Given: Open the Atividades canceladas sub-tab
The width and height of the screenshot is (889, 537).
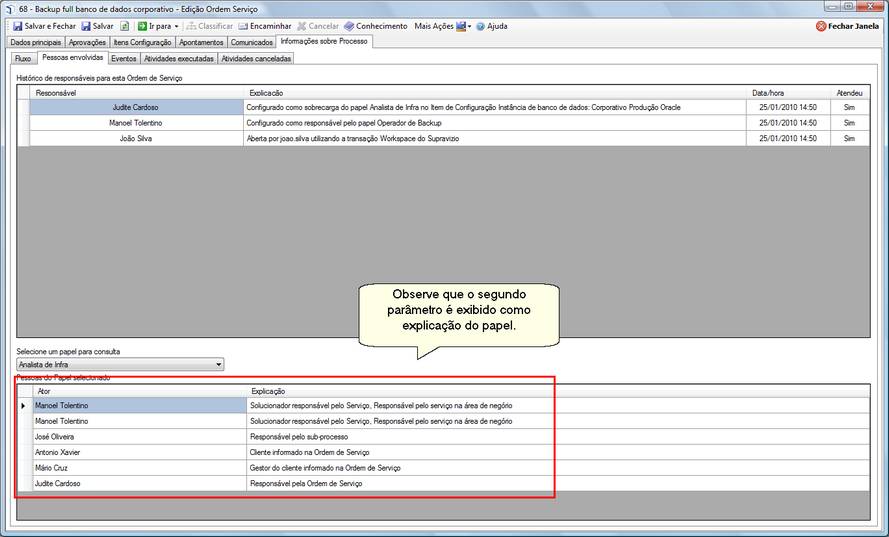Looking at the screenshot, I should pos(256,58).
